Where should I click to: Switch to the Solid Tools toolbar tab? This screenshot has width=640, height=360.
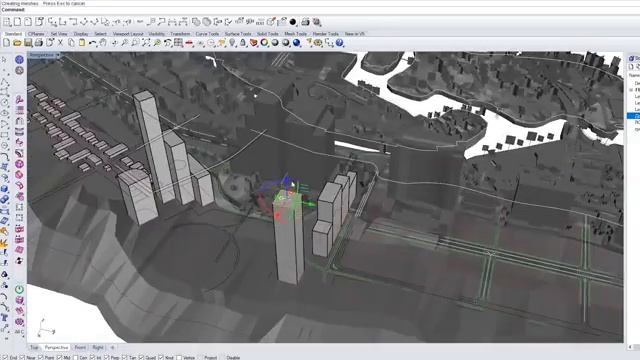268,34
